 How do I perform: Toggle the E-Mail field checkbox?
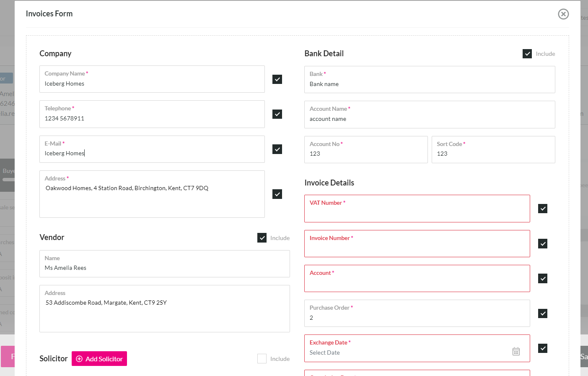(277, 149)
